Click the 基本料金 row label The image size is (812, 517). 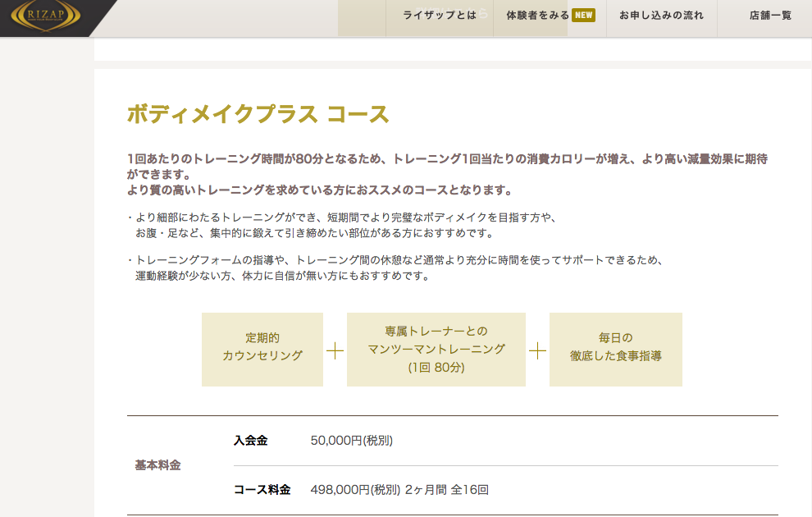click(157, 465)
